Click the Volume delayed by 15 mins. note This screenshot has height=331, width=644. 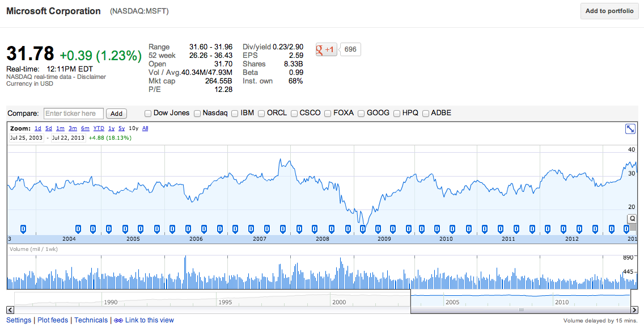(x=600, y=321)
